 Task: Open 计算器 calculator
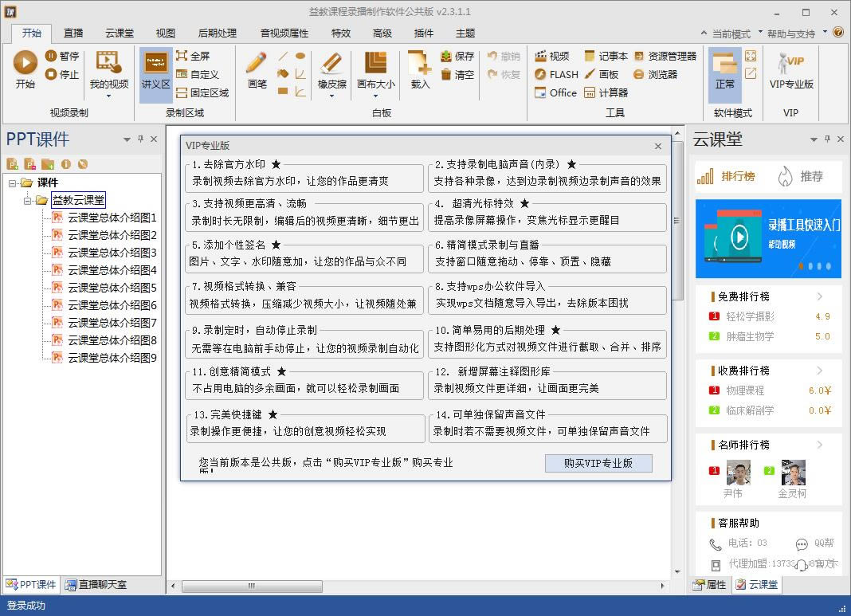click(x=606, y=92)
